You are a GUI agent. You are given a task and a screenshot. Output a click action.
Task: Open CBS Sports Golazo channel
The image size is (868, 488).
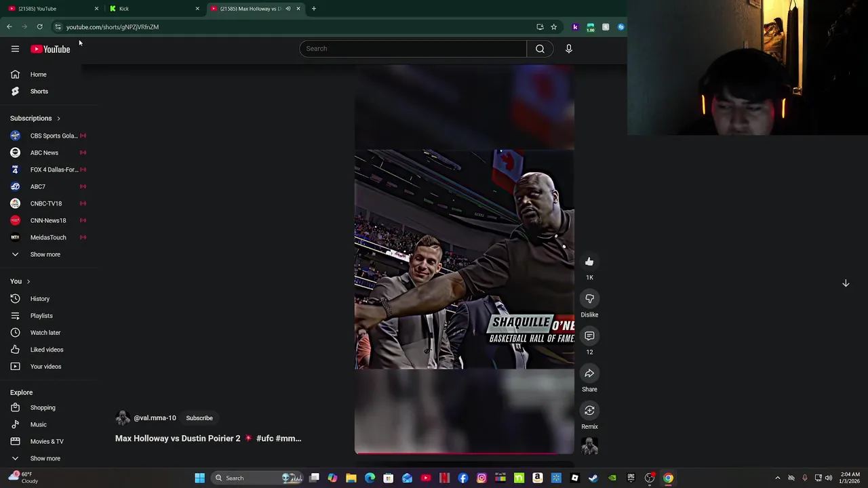[x=47, y=136]
